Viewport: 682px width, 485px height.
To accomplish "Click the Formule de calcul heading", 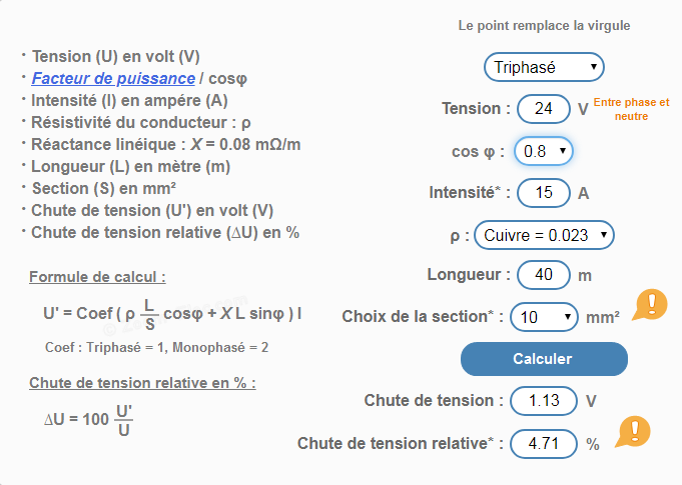I will pos(97,277).
